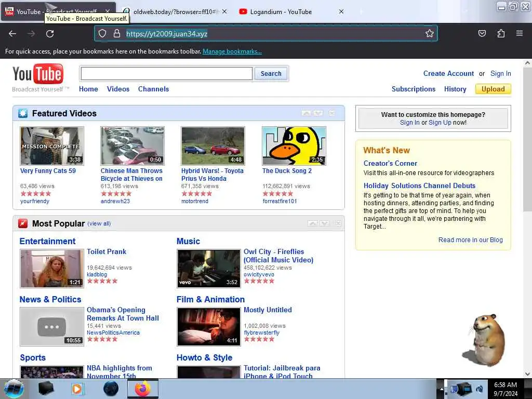The width and height of the screenshot is (532, 399).
Task: Click view all beside Most Popular
Action: (x=99, y=223)
